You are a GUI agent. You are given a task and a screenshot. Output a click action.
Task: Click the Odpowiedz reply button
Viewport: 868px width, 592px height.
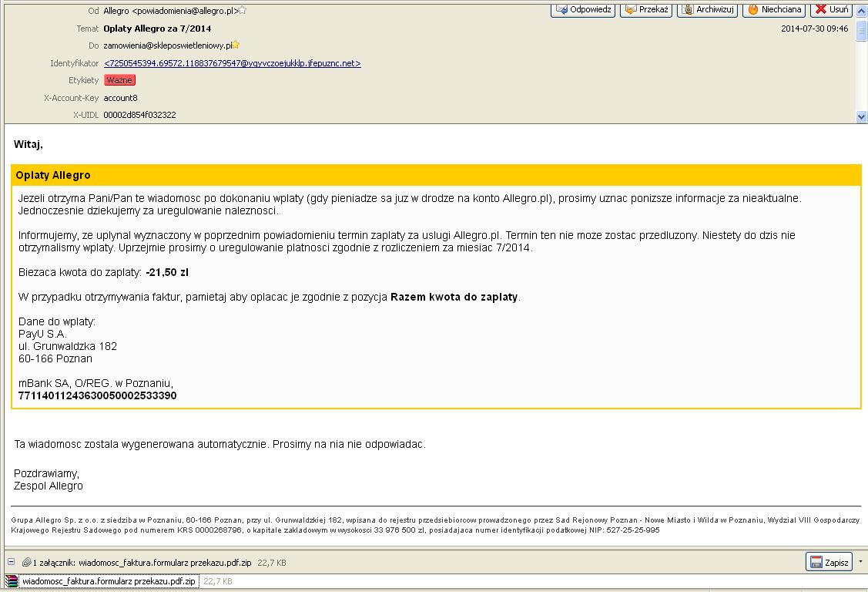pyautogui.click(x=583, y=9)
